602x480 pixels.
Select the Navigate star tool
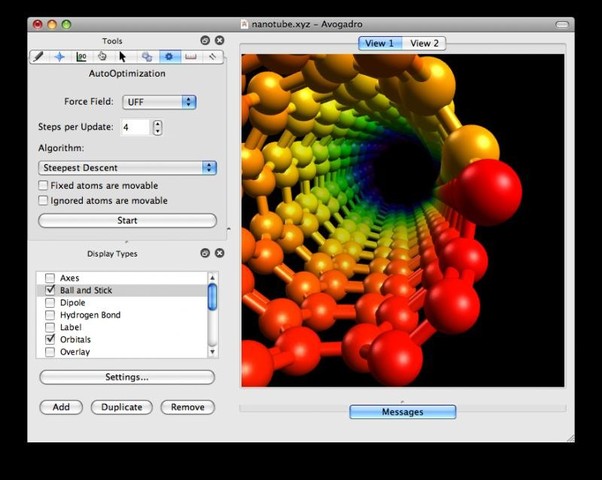pos(60,57)
